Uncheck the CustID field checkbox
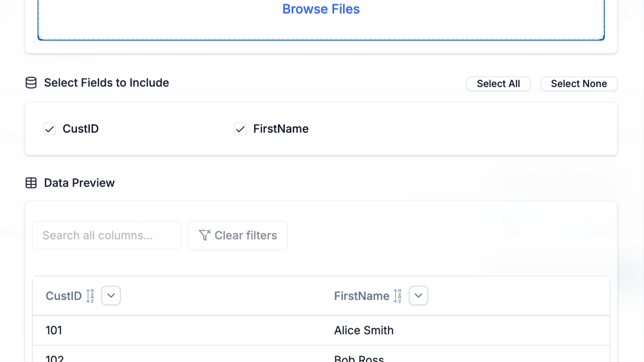This screenshot has height=362, width=644. click(50, 129)
